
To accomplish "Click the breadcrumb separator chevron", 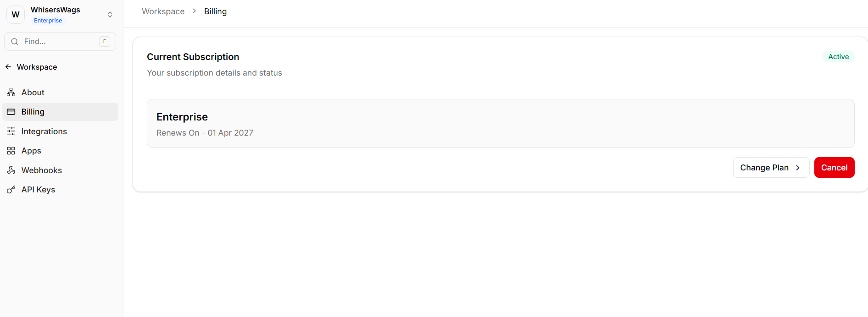I will (195, 11).
